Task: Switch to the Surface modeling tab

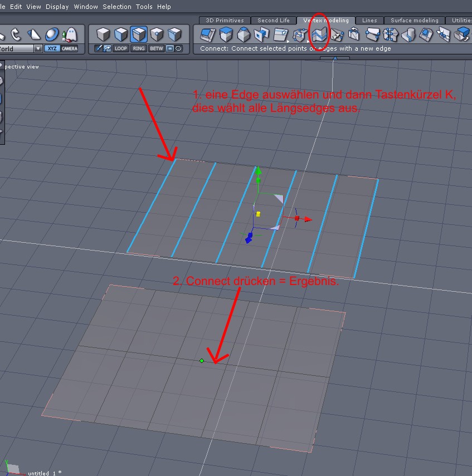Action: click(414, 21)
